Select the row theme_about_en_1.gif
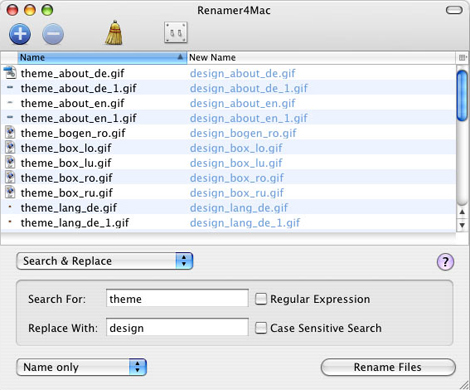 tap(228, 118)
